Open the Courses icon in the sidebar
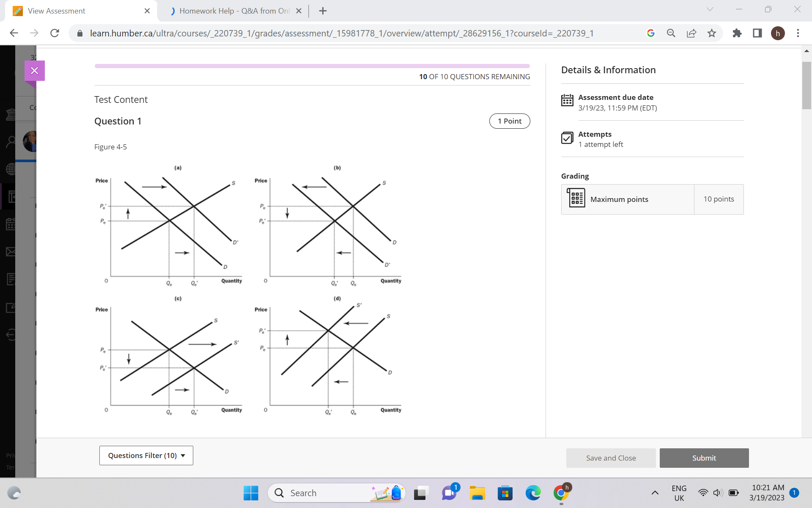This screenshot has height=508, width=812. (x=11, y=196)
